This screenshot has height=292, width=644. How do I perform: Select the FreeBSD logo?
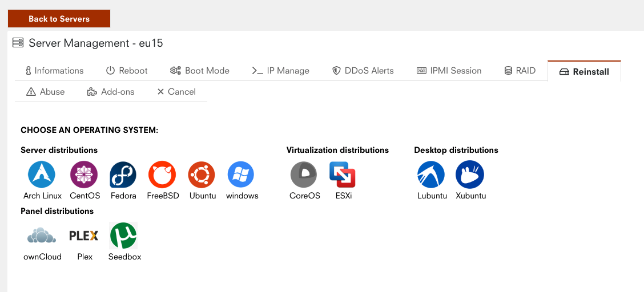[162, 175]
